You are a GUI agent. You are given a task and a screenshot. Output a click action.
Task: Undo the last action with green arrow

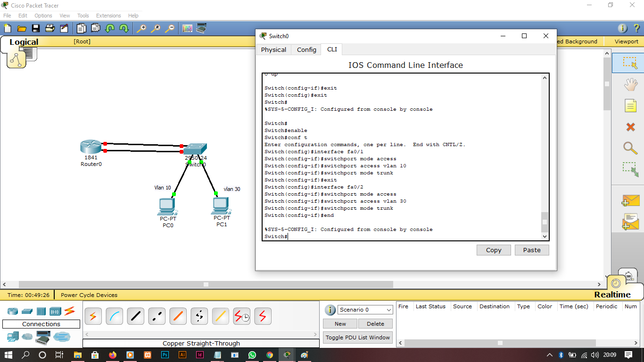point(110,28)
